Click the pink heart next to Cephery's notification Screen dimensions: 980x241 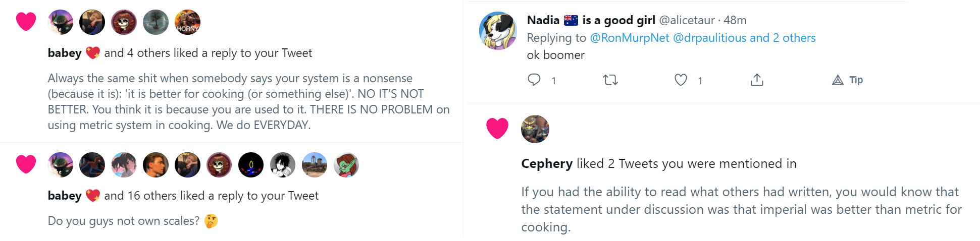pos(497,129)
